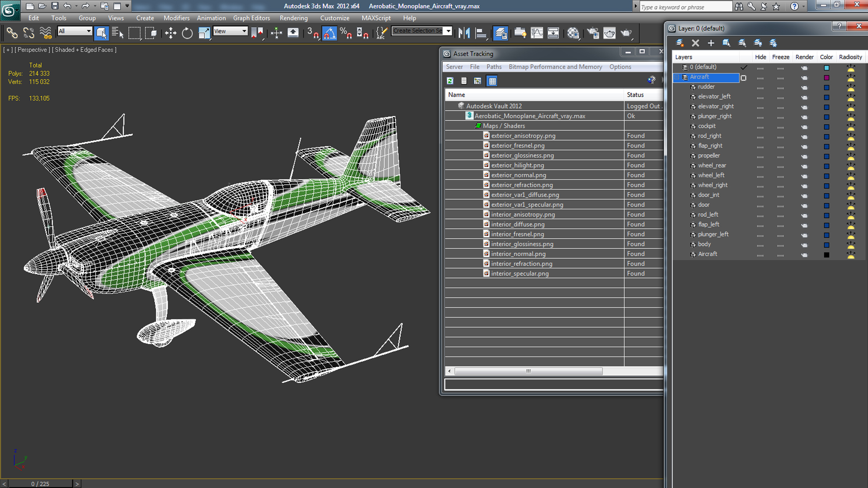The image size is (868, 488).
Task: Click the Shaded + Edged Faces viewport label
Action: 84,50
